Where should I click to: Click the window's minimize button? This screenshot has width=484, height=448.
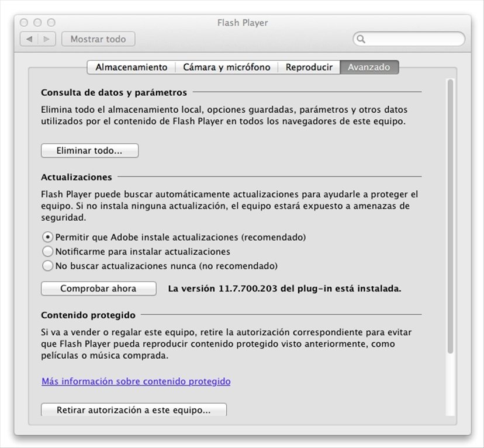pos(37,23)
